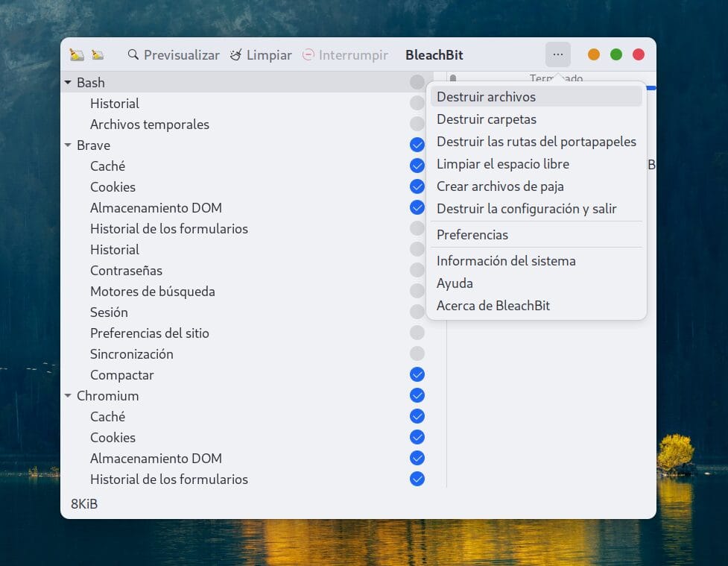
Task: Click the orange minimize window button
Action: click(x=593, y=55)
